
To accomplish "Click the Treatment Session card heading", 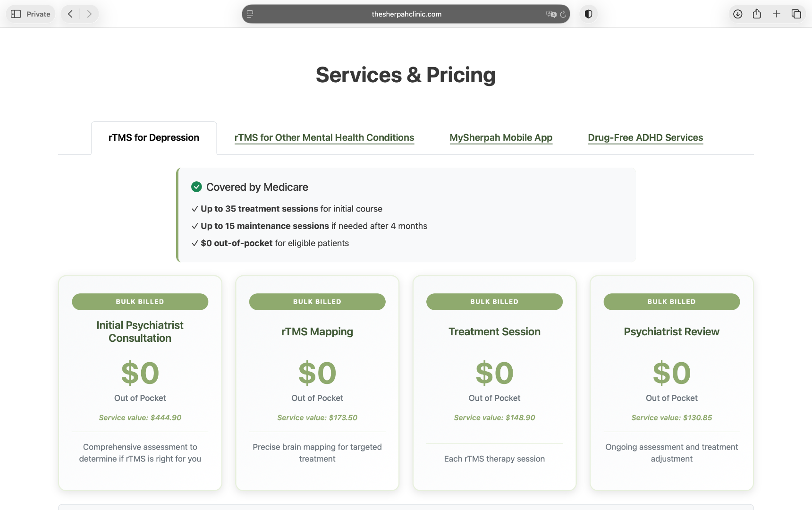I will point(494,331).
